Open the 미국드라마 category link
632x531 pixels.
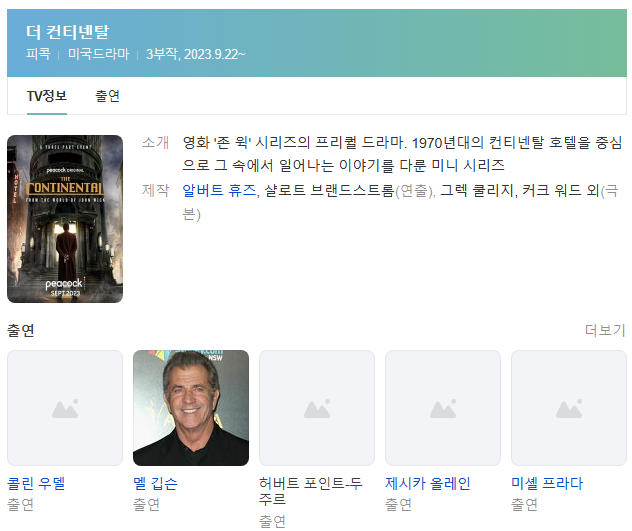tap(98, 53)
